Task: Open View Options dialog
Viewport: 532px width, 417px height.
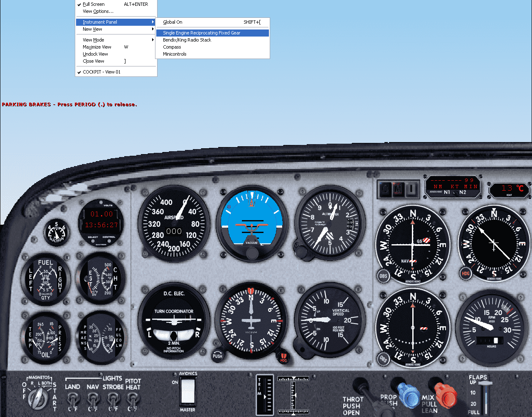Action: (98, 11)
